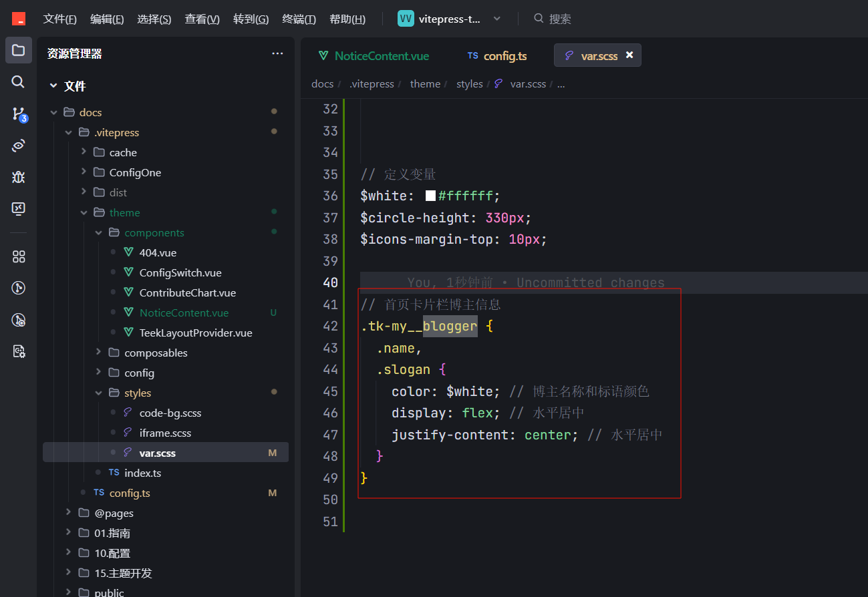Open the Search icon in activity bar
Viewport: 868px width, 597px height.
[x=19, y=81]
